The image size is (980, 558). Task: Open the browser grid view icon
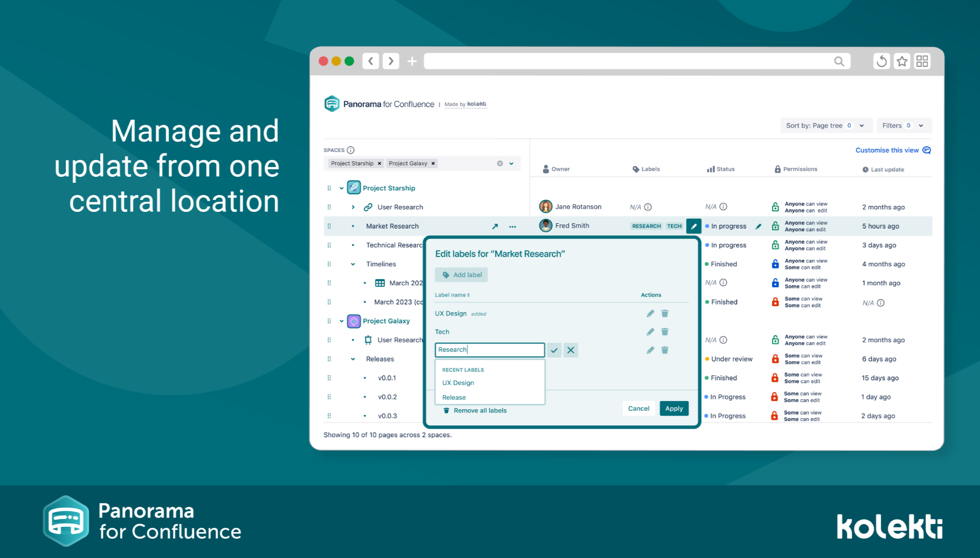point(922,61)
